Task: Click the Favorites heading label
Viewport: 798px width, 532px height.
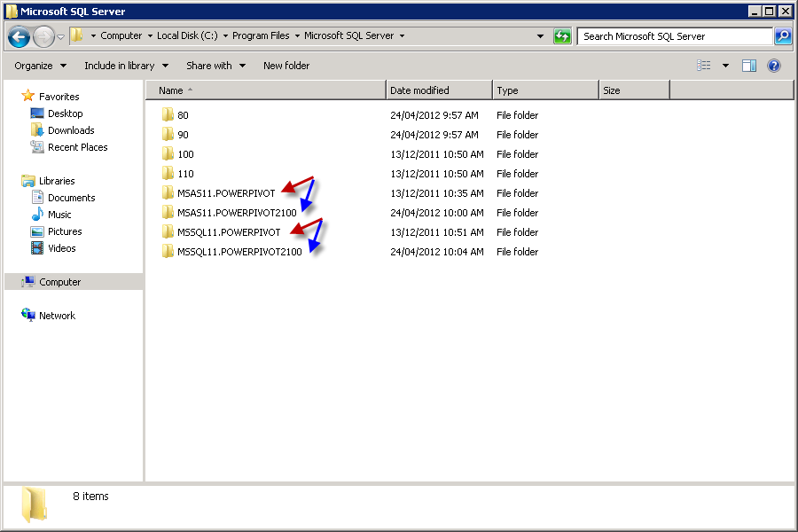Action: (x=59, y=97)
